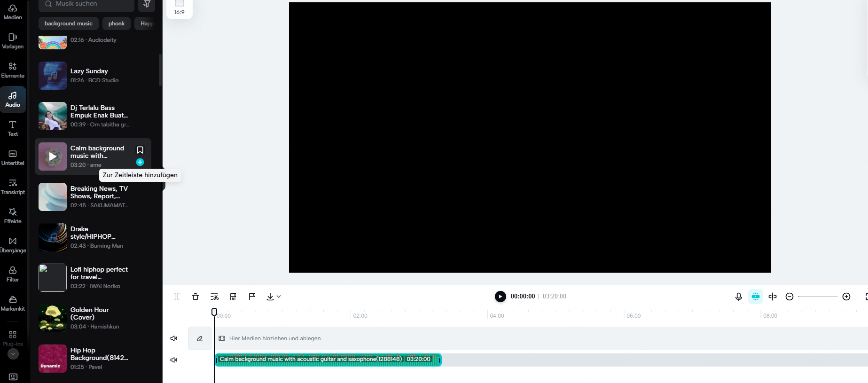Screen dimensions: 868x383
Task: Open the Medien panel in sidebar
Action: click(x=13, y=12)
